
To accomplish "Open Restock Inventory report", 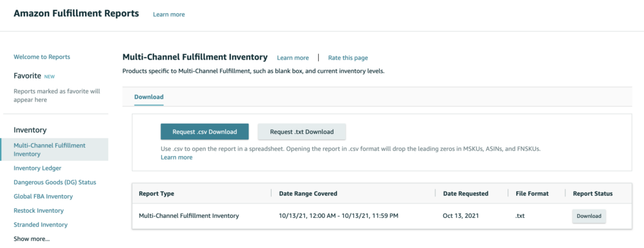I will (38, 211).
